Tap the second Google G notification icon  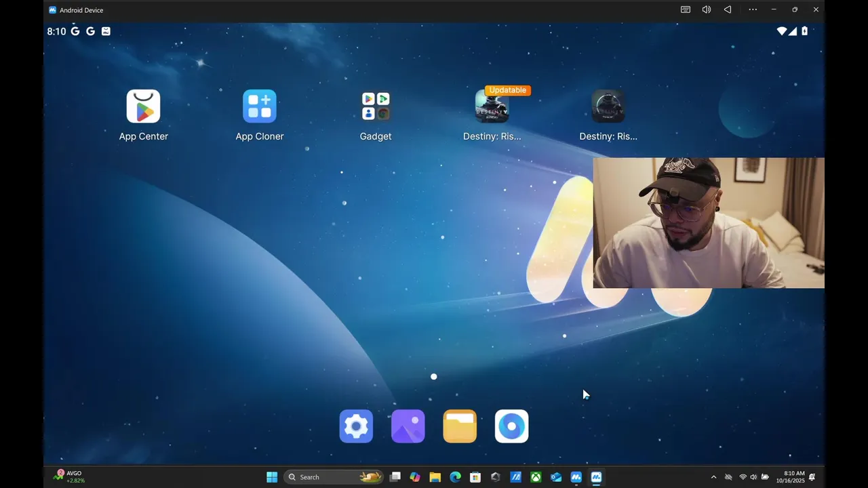point(90,31)
